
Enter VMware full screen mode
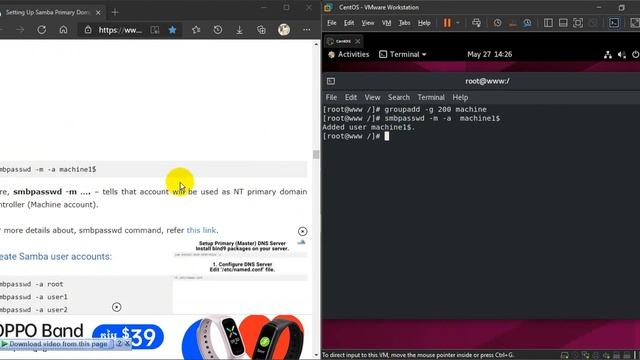tap(578, 23)
